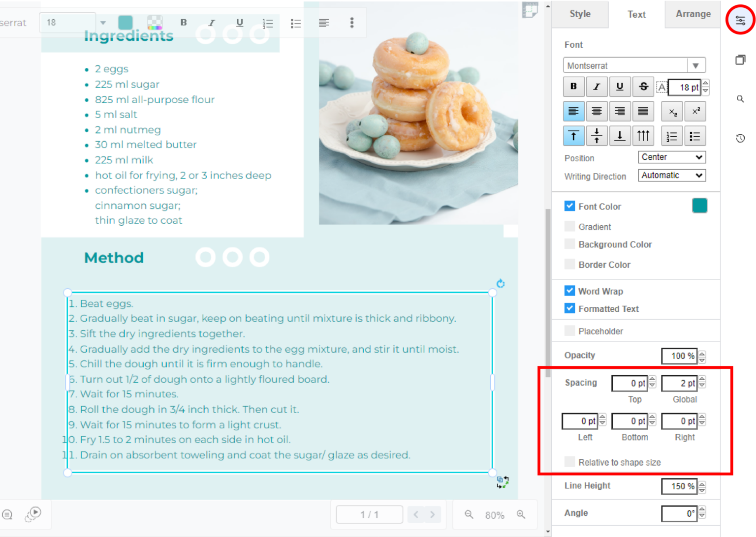
Task: Open the Writing Direction Automatic dropdown
Action: point(672,176)
